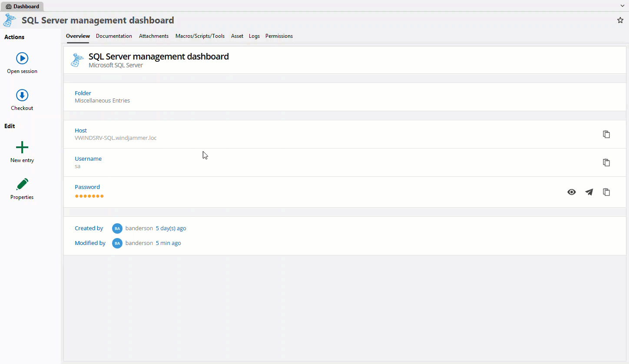Viewport: 629px width, 364px height.
Task: Click the Checkout download icon
Action: point(22,95)
